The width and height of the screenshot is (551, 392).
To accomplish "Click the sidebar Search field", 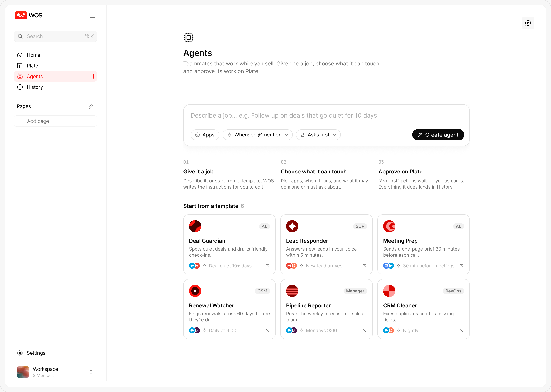I will tap(55, 36).
